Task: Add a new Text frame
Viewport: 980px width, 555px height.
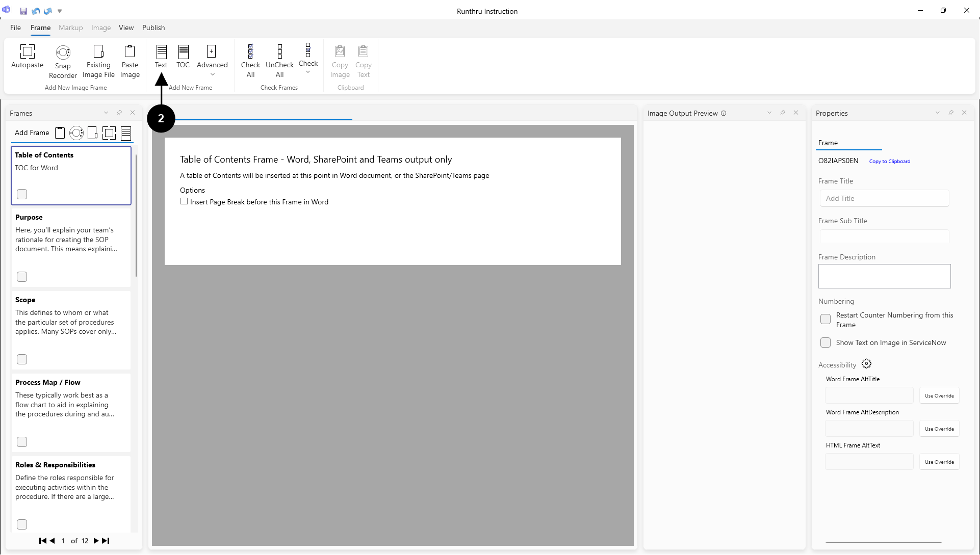Action: [x=161, y=51]
